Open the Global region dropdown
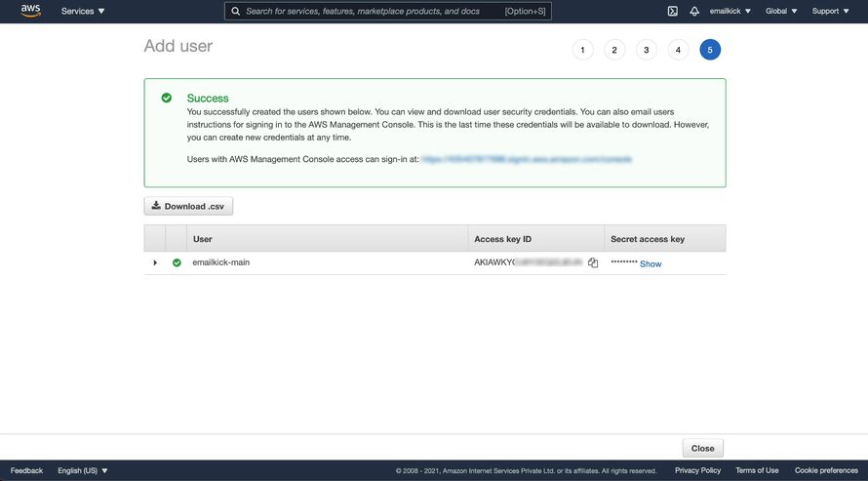The width and height of the screenshot is (868, 481). pyautogui.click(x=781, y=11)
